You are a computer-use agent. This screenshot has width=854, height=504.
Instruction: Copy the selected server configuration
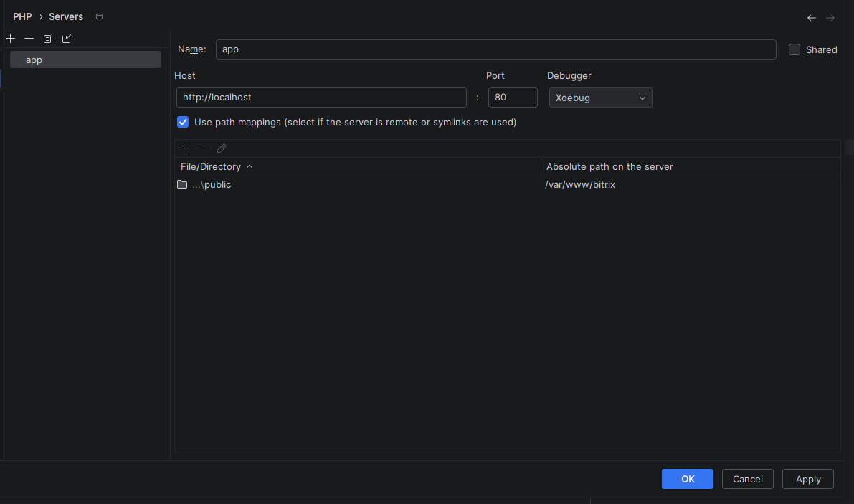(48, 38)
